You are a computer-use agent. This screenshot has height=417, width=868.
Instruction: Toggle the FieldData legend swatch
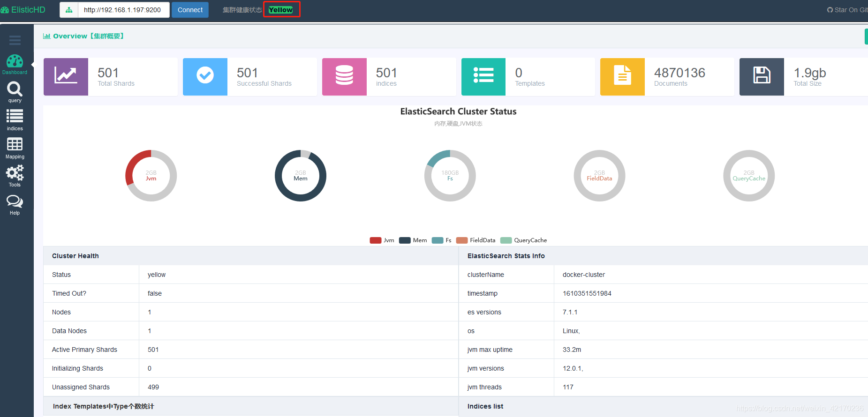pos(462,240)
